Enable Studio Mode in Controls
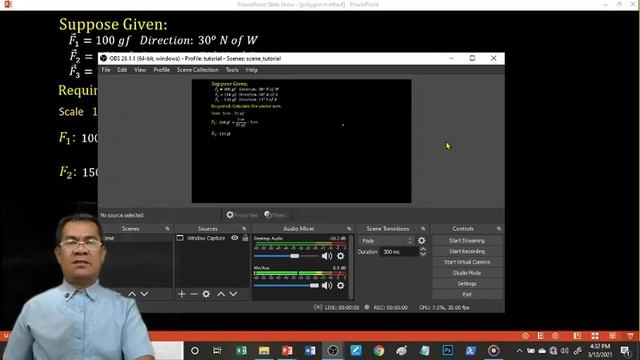 [x=467, y=273]
